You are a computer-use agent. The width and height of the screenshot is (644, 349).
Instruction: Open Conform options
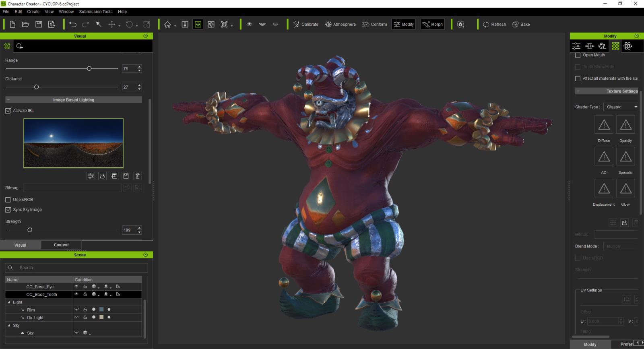pyautogui.click(x=374, y=25)
